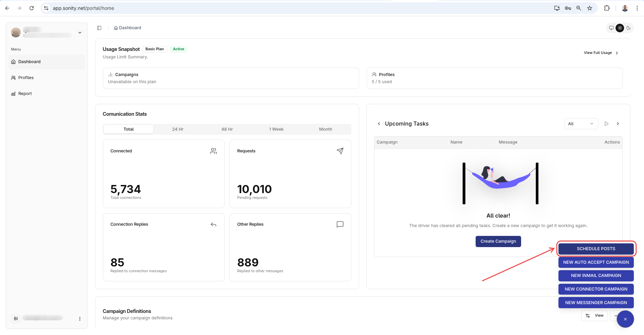Click the Campaign column header
Screen dimensions: 644x335
pyautogui.click(x=387, y=142)
